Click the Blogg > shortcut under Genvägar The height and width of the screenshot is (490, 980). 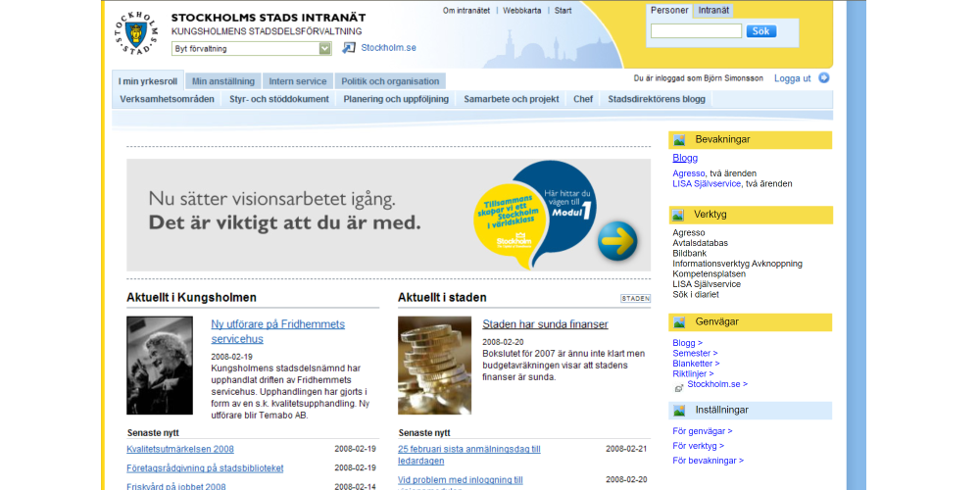coord(688,342)
